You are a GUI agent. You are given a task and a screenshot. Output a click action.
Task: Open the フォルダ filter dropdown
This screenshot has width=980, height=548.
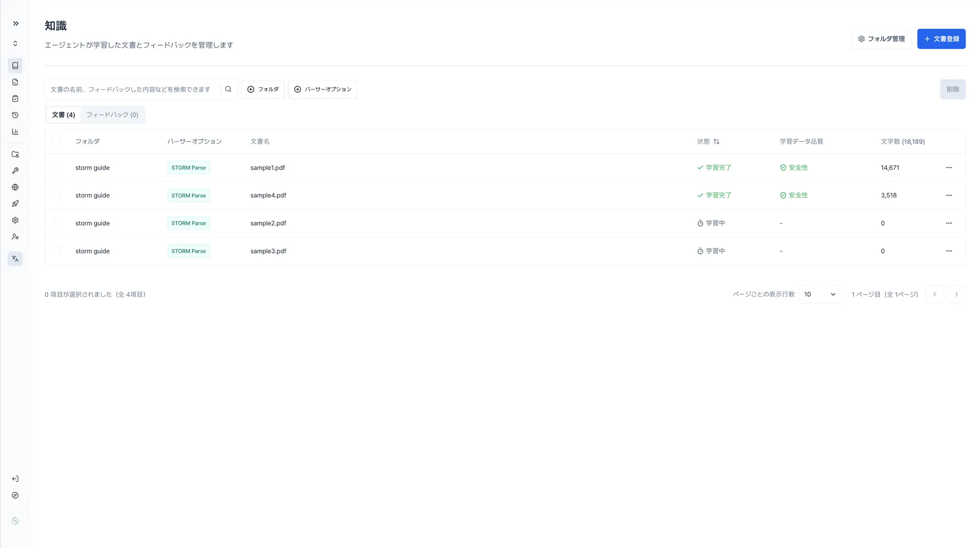pyautogui.click(x=263, y=89)
